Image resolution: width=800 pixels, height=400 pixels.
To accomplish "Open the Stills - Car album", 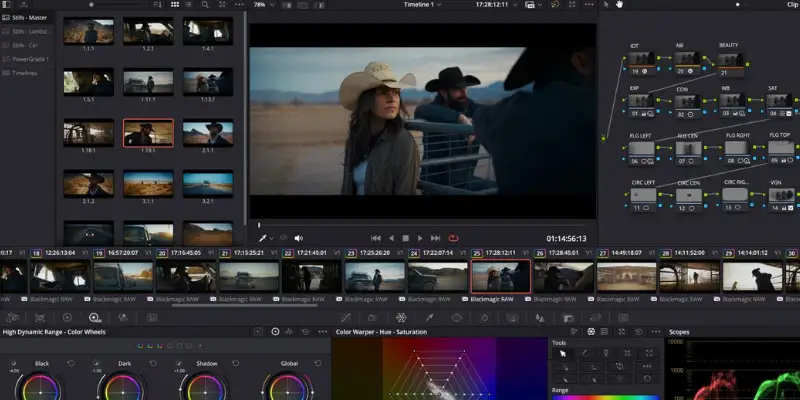I will 20,45.
